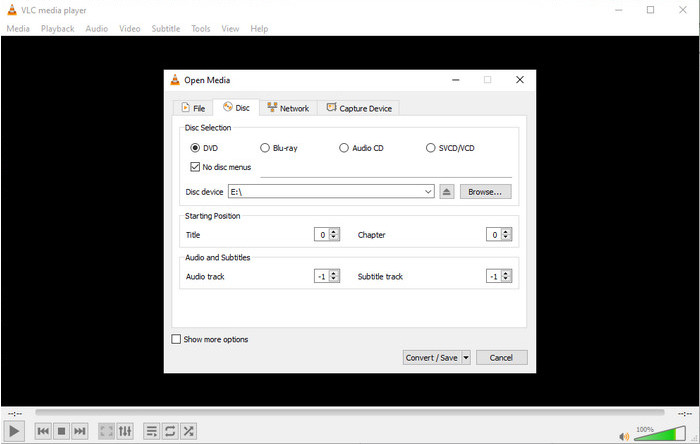Screen dimensions: 700x444
Task: Uncheck the No disc menus checkbox
Action: pos(195,167)
